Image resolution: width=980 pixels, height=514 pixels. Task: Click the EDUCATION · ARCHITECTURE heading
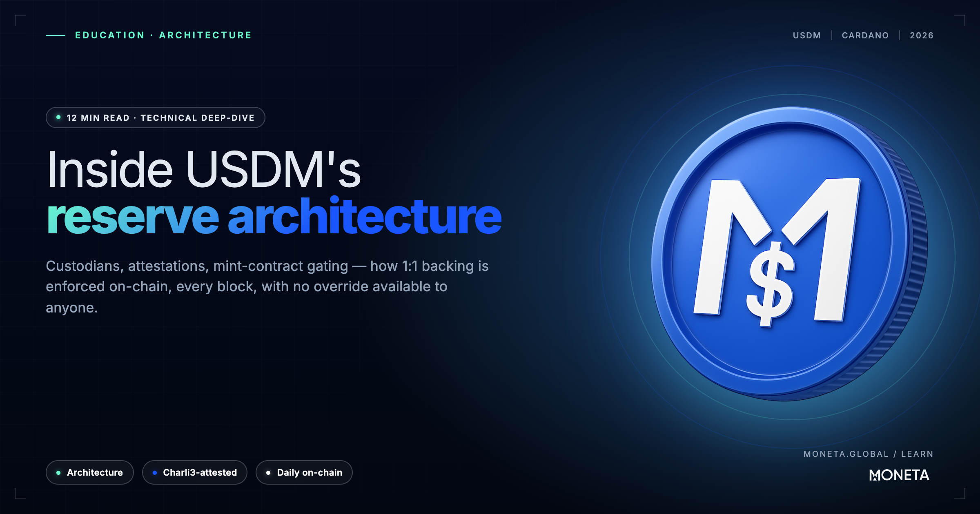pos(163,35)
